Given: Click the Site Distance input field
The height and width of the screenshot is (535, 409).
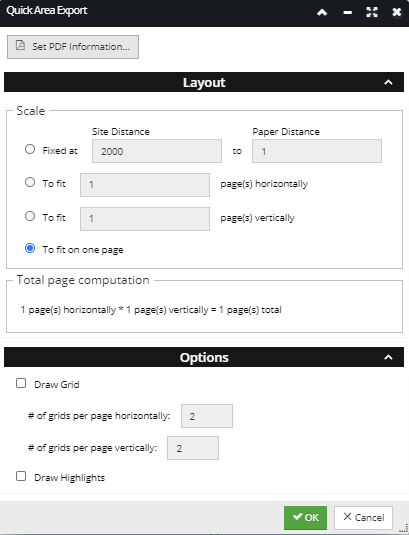Looking at the screenshot, I should pyautogui.click(x=157, y=151).
